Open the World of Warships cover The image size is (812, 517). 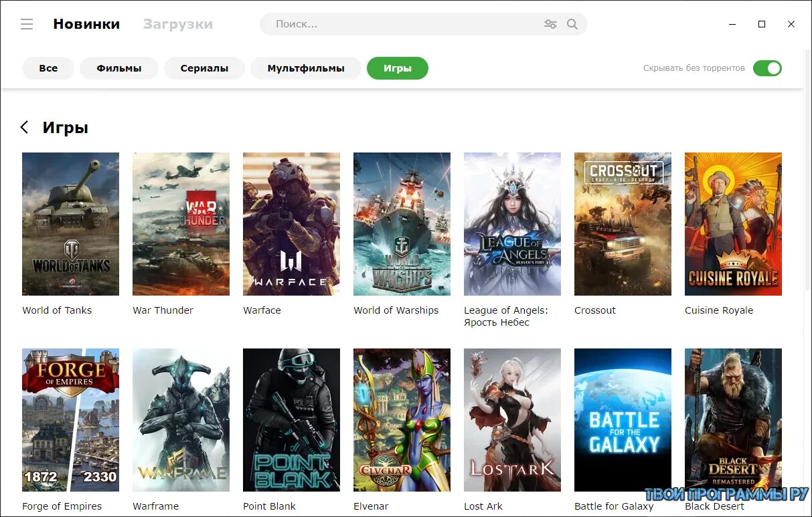tap(402, 224)
